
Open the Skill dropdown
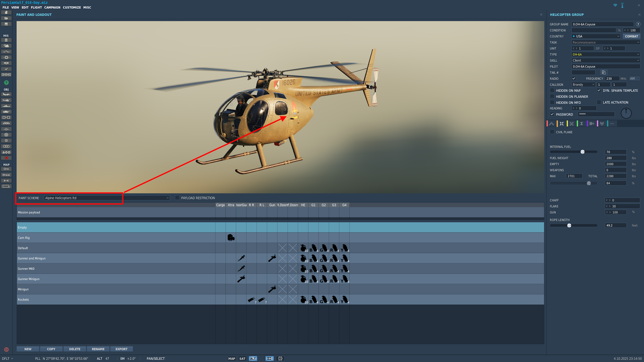(x=606, y=60)
